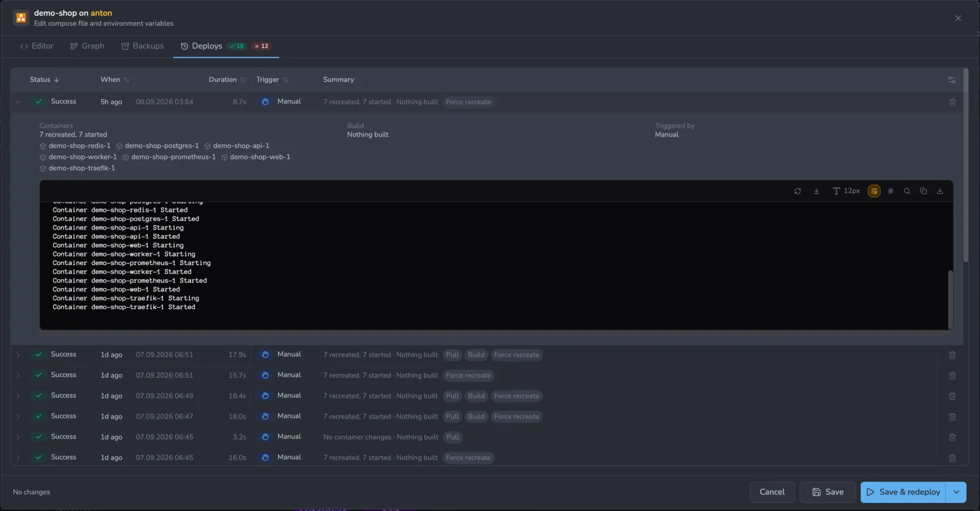Click the log viewer vertical scrollbar
Image resolution: width=980 pixels, height=511 pixels.
click(951, 299)
